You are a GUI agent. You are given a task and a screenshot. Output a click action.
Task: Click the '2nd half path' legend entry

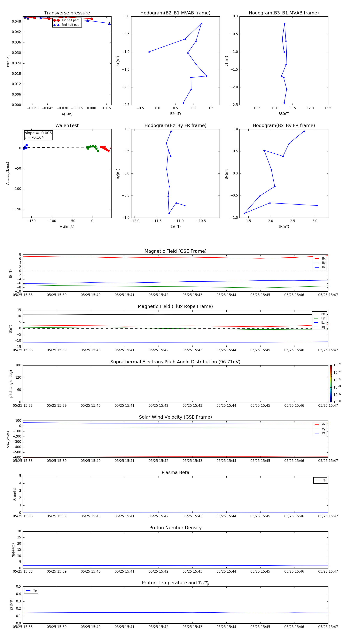[x=67, y=25]
